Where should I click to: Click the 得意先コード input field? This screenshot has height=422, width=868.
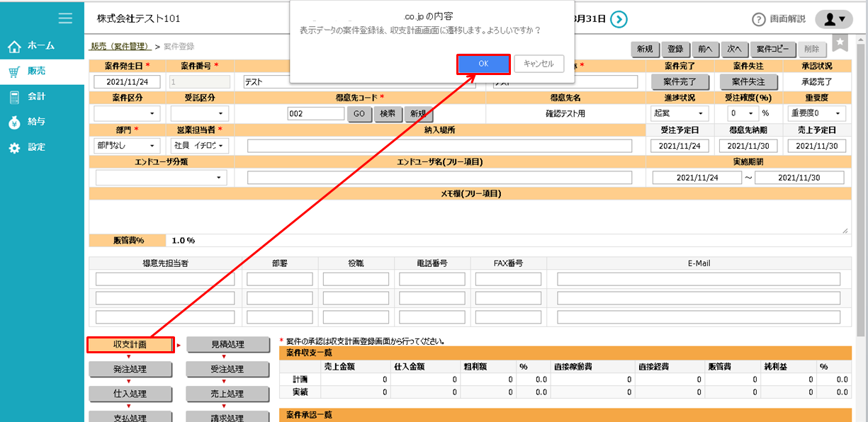pos(315,113)
